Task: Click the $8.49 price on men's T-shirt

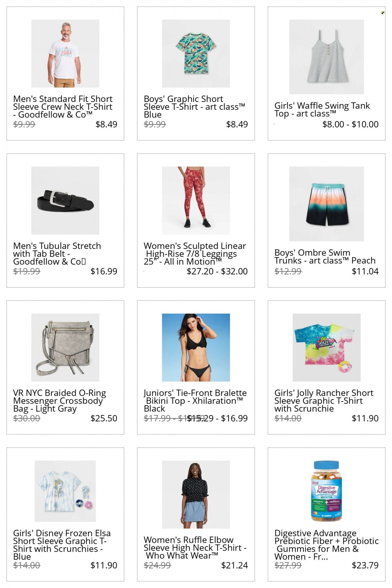Action: pyautogui.click(x=106, y=124)
